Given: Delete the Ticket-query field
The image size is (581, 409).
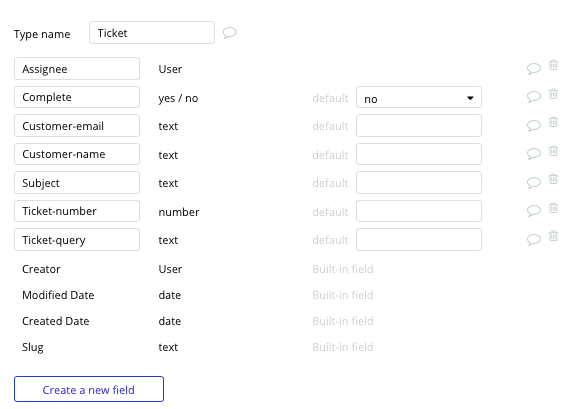Looking at the screenshot, I should pos(553,236).
